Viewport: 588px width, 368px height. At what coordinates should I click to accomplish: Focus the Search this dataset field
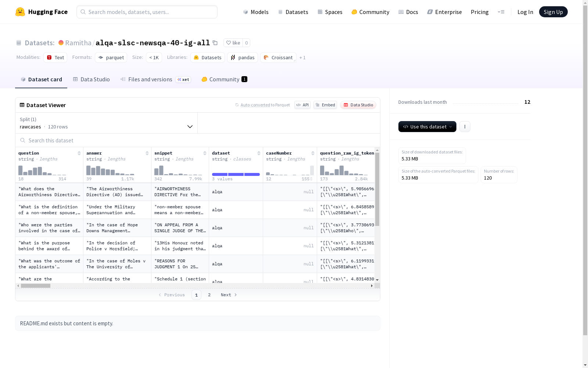click(198, 141)
